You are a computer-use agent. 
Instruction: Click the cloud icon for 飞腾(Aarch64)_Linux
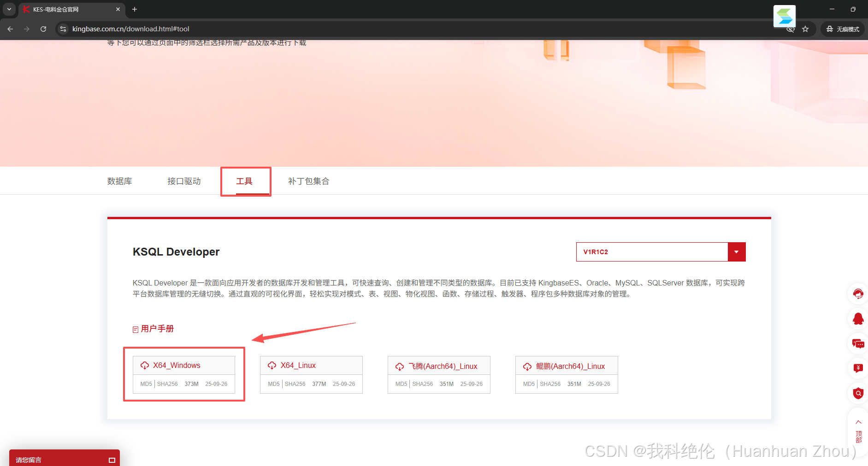400,367
